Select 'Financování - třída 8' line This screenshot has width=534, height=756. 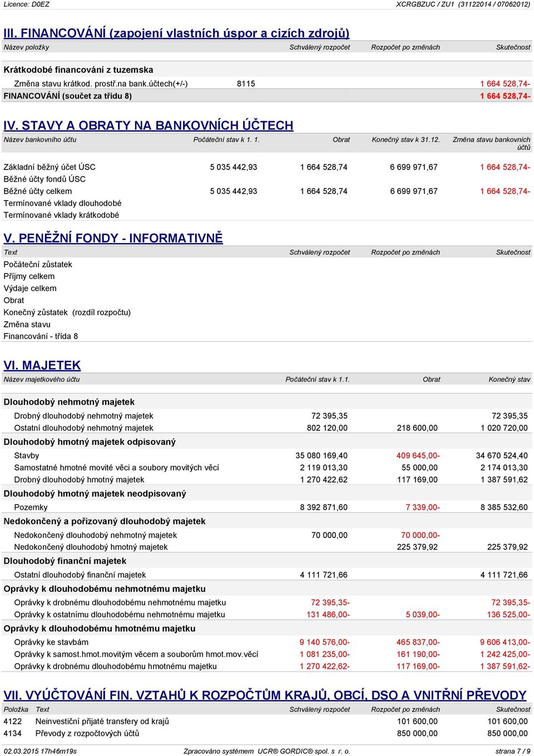click(x=41, y=336)
